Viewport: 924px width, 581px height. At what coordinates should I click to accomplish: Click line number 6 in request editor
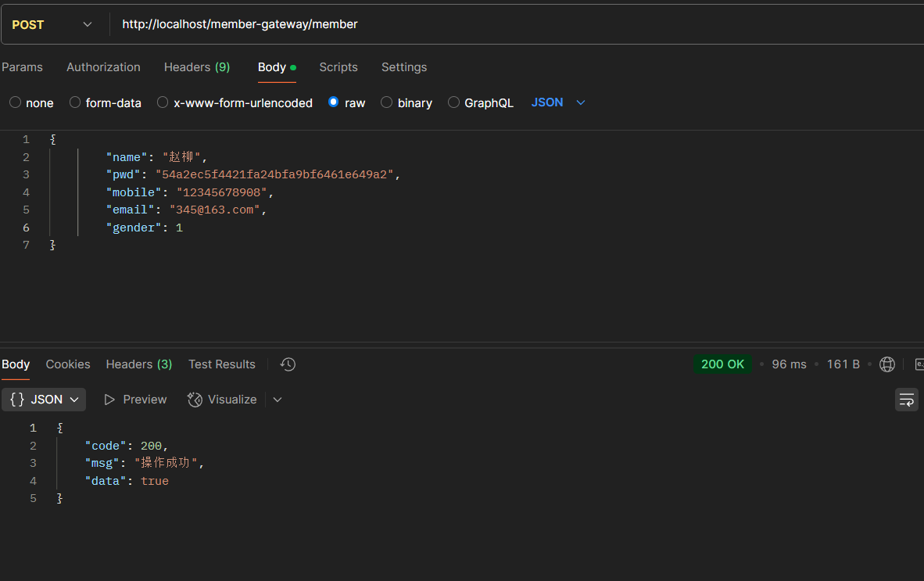click(26, 228)
